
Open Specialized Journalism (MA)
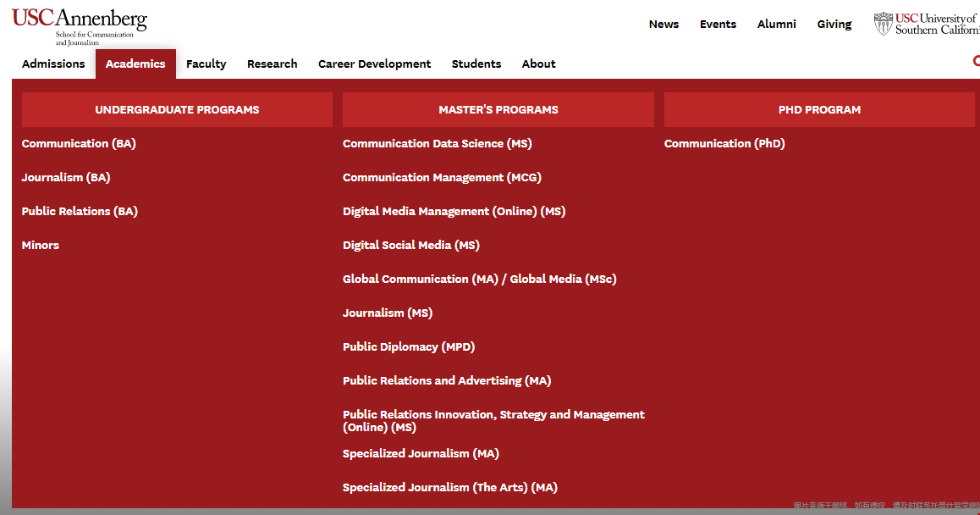click(421, 453)
